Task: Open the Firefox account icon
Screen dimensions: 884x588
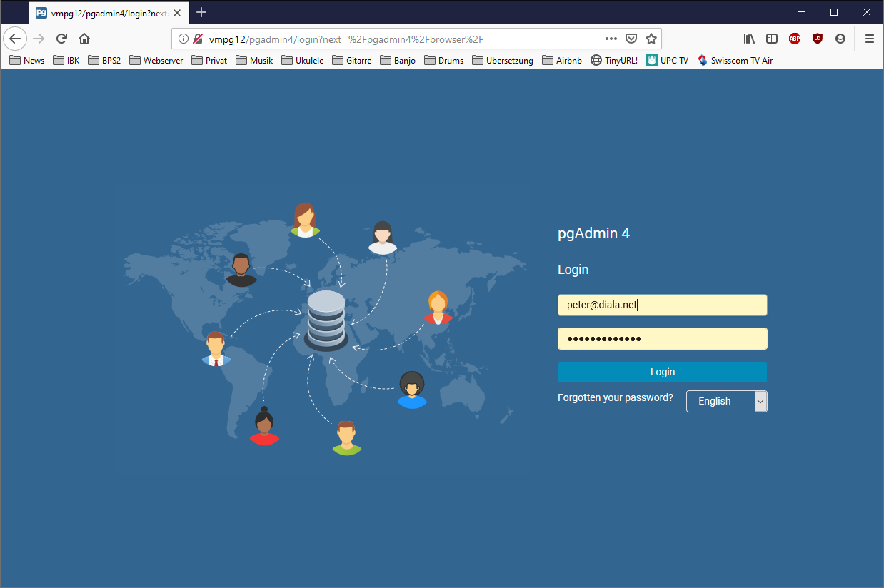Action: click(x=840, y=39)
